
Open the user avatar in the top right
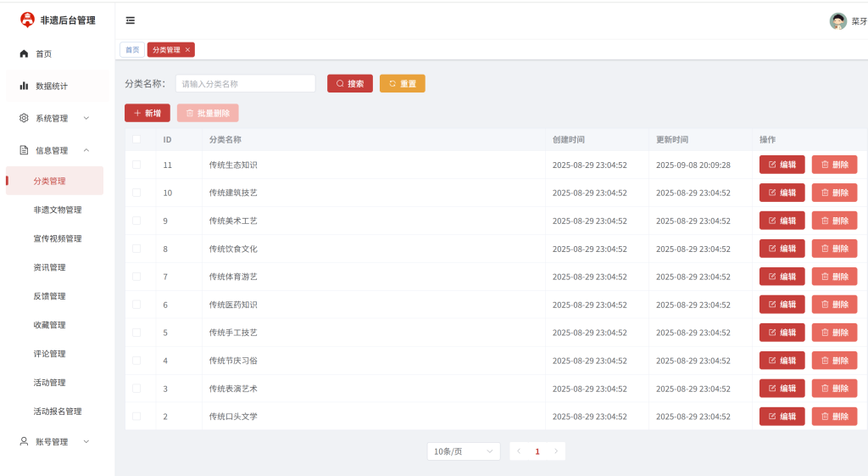tap(838, 21)
